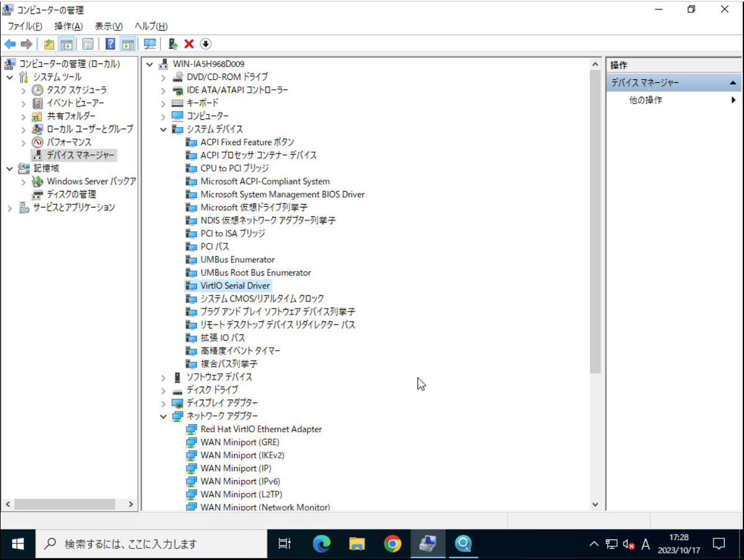
Task: Collapse the WIN-IA5H968D009 root node
Action: pyautogui.click(x=149, y=64)
